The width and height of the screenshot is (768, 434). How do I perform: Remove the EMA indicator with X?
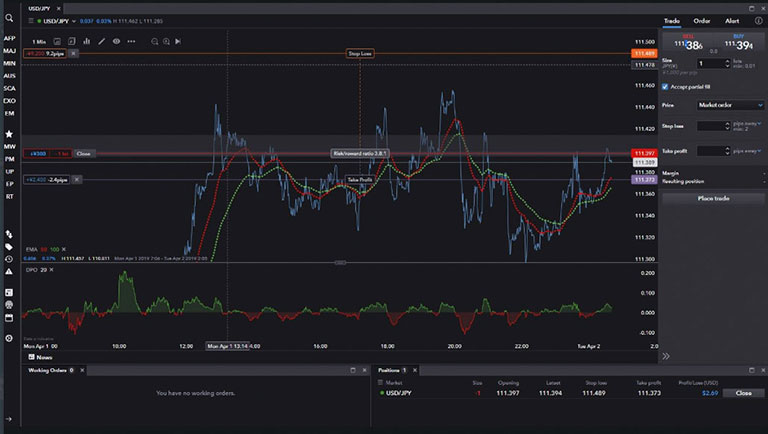point(64,249)
